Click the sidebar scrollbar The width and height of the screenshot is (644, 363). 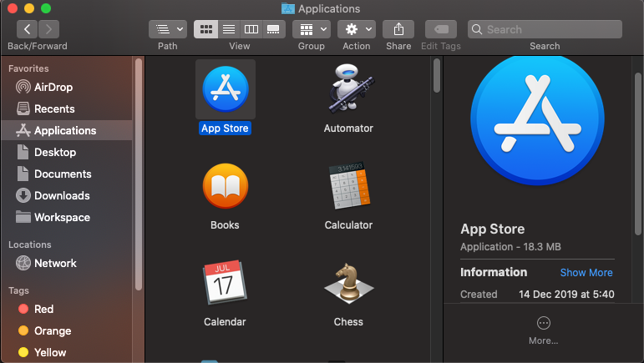pyautogui.click(x=139, y=174)
